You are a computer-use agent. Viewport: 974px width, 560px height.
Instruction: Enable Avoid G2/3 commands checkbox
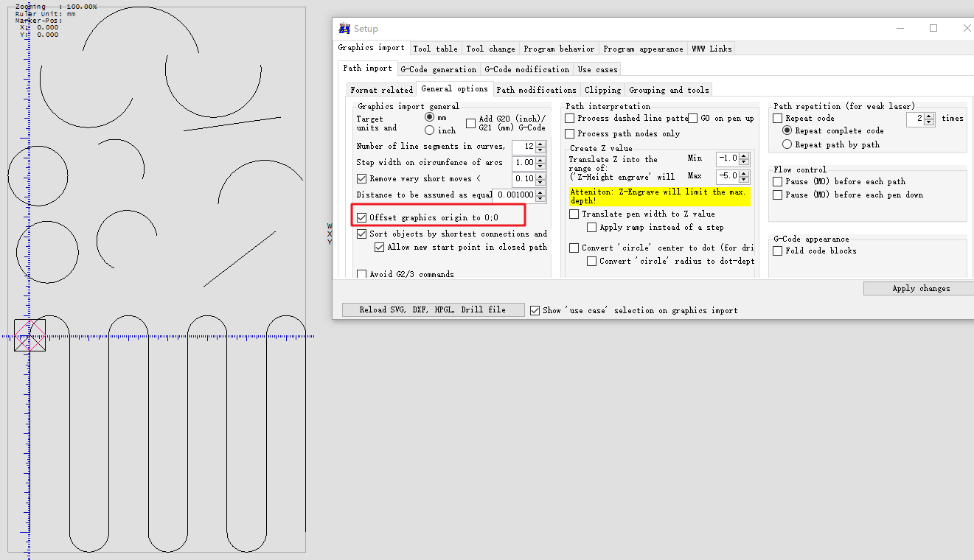(x=362, y=274)
